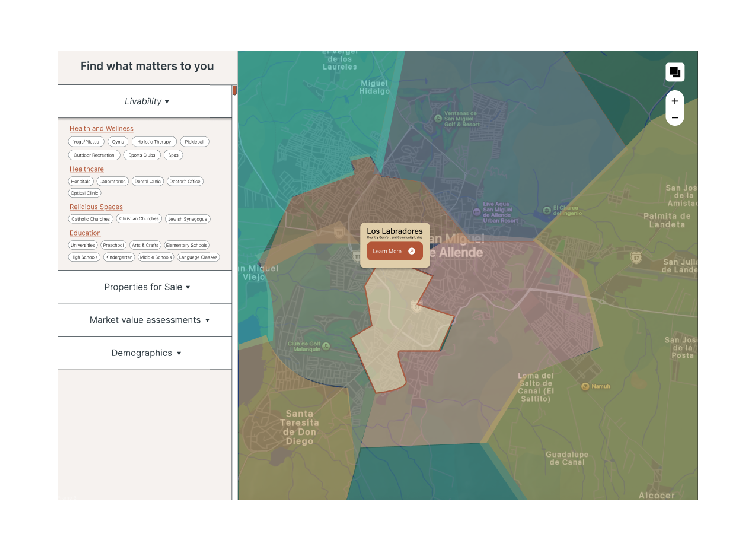Click the Namuh map marker icon
This screenshot has width=756, height=551.
click(x=585, y=387)
